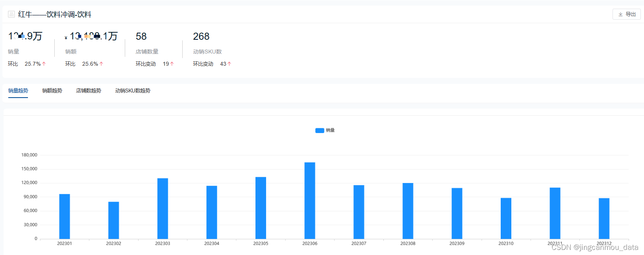Switch to the 销量趋势 tab
The height and width of the screenshot is (255, 644).
pos(18,91)
